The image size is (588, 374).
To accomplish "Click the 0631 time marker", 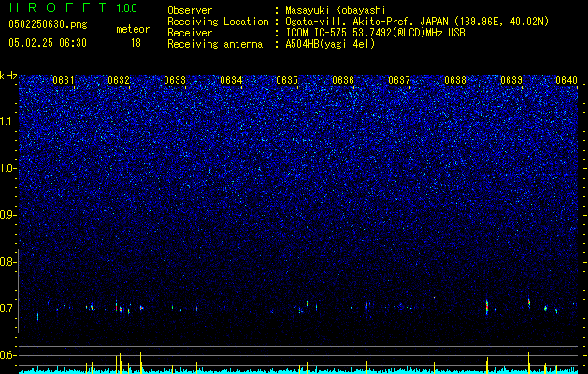I will (64, 80).
